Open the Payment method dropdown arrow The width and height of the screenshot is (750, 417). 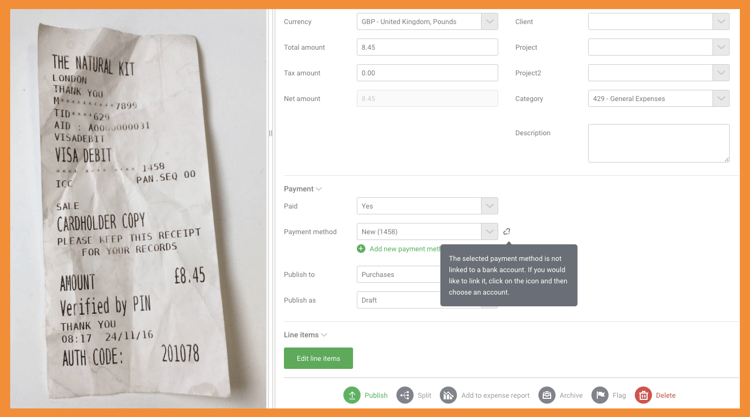tap(489, 231)
